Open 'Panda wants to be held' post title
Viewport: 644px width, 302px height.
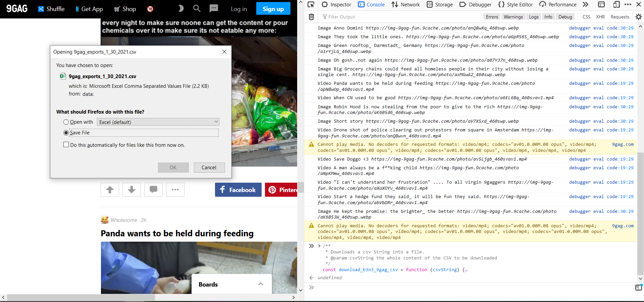[x=177, y=233]
